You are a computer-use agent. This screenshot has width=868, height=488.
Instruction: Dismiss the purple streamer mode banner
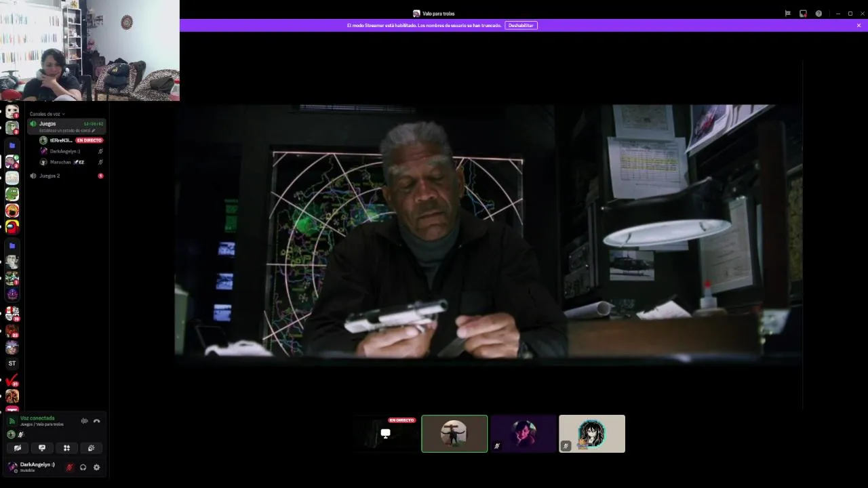click(x=859, y=25)
